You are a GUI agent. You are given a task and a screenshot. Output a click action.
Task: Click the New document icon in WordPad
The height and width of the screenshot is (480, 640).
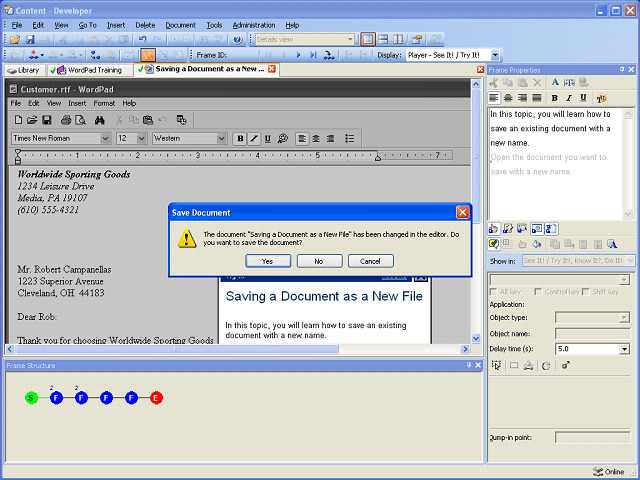[x=18, y=120]
